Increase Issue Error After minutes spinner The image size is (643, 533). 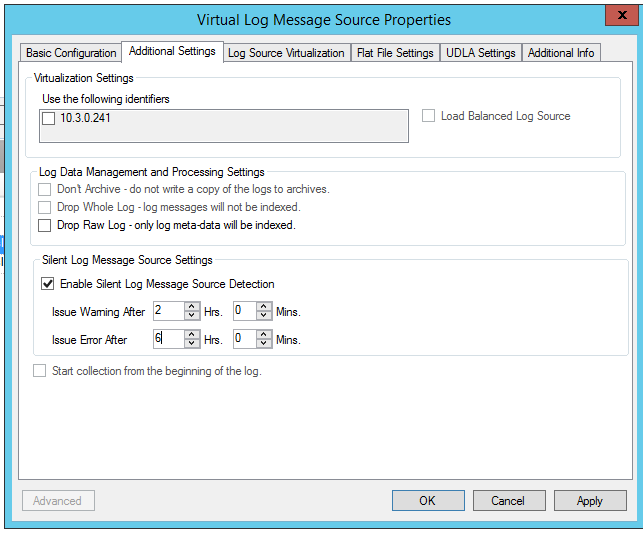click(264, 335)
